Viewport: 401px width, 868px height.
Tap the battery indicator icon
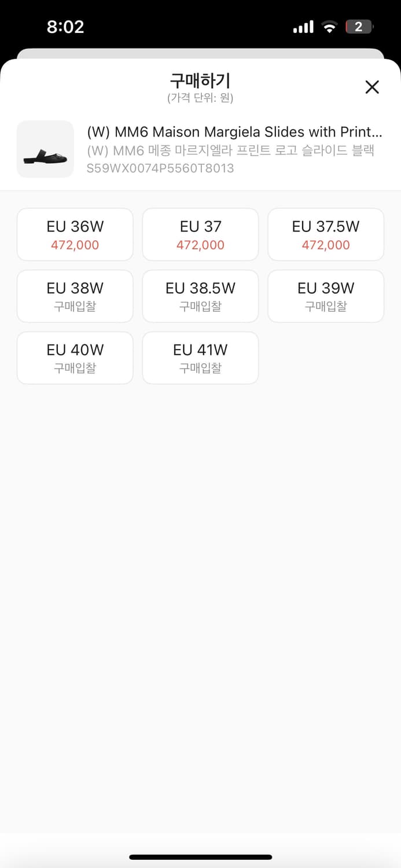pos(359,27)
